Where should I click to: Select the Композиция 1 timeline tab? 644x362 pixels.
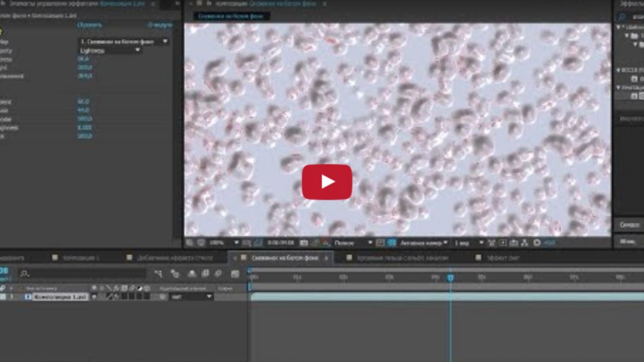pos(80,257)
